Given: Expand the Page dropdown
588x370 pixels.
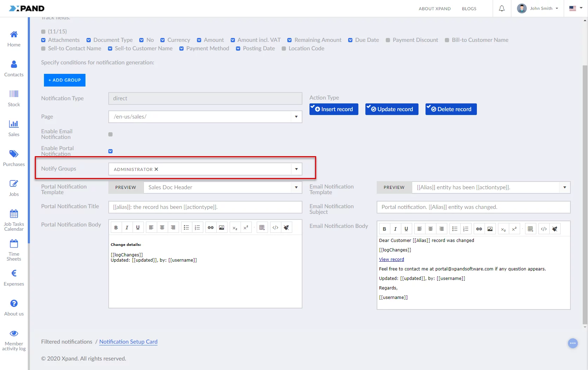Looking at the screenshot, I should [x=296, y=117].
